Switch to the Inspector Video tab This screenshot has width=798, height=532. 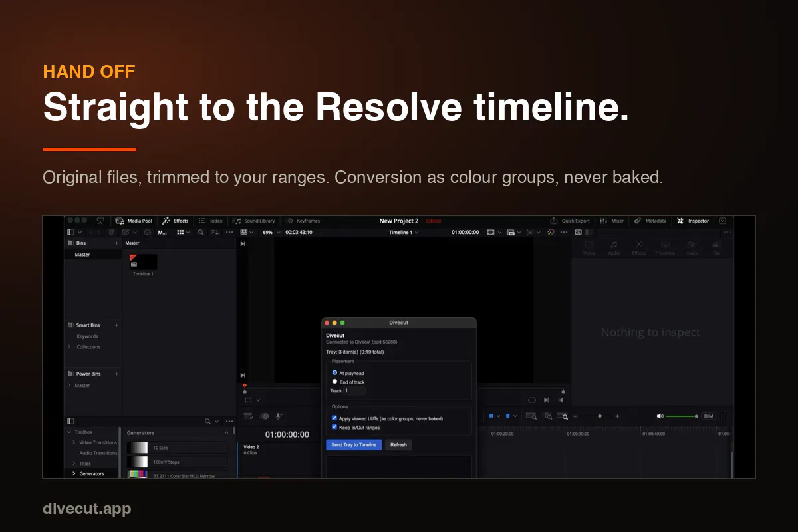coord(589,248)
